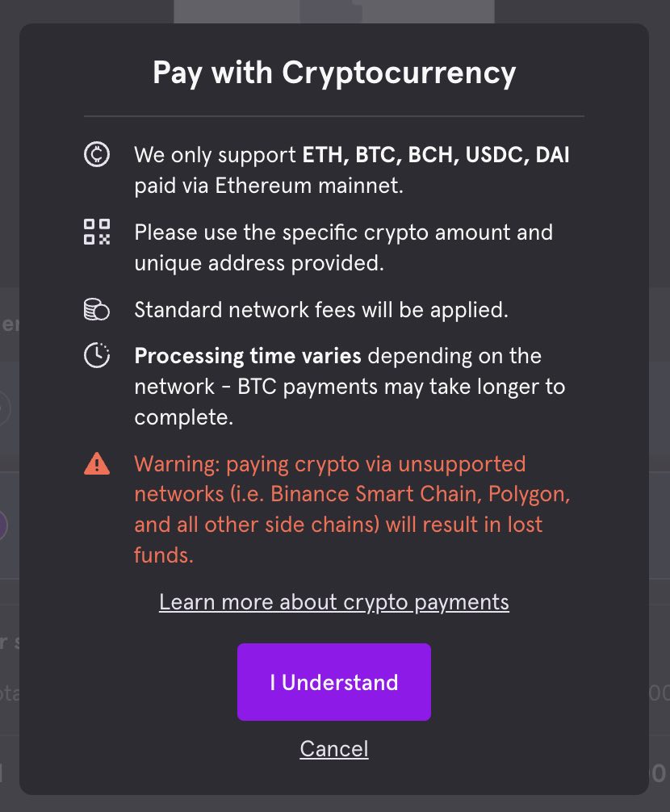Click the Standard network fees text

pyautogui.click(x=321, y=310)
